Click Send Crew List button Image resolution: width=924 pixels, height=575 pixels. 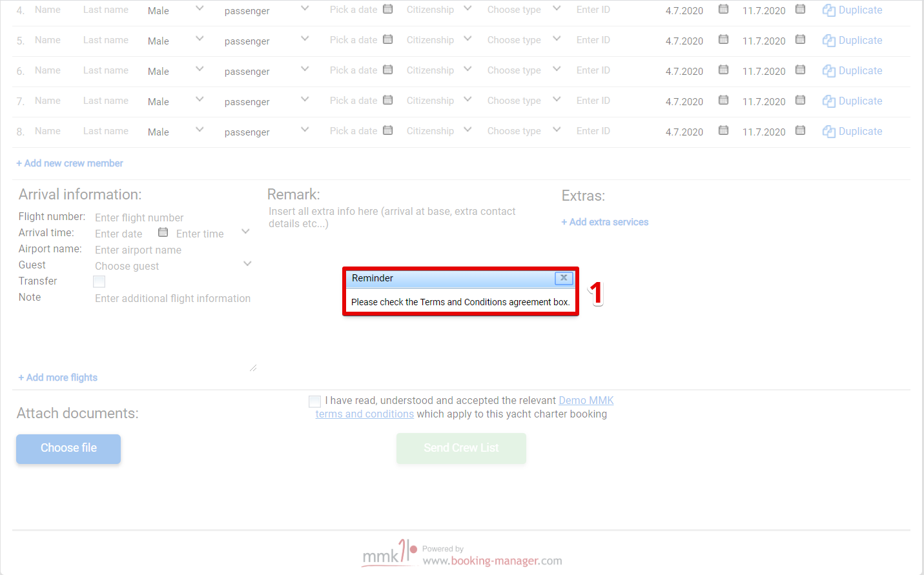click(461, 449)
